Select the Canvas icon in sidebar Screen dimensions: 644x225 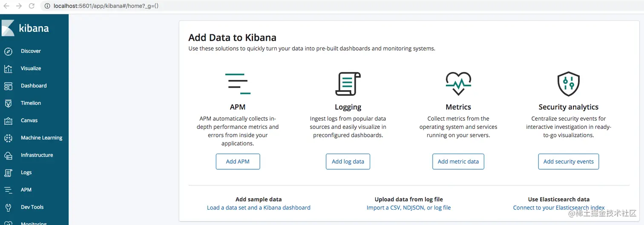(x=8, y=121)
